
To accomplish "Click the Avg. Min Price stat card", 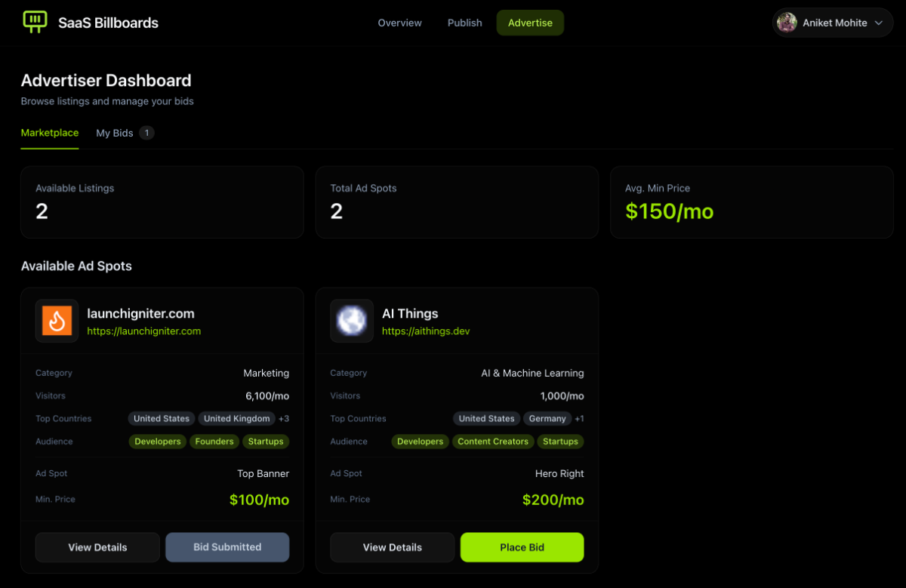I will click(x=751, y=202).
